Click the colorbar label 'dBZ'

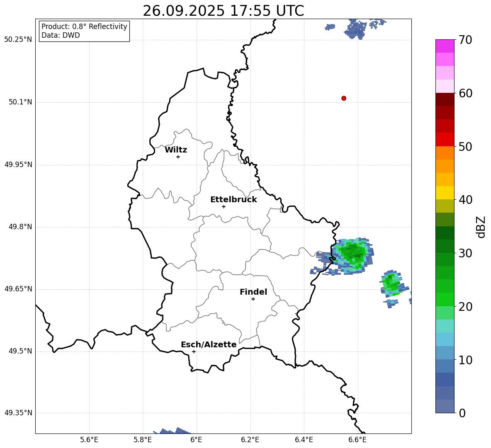point(481,227)
